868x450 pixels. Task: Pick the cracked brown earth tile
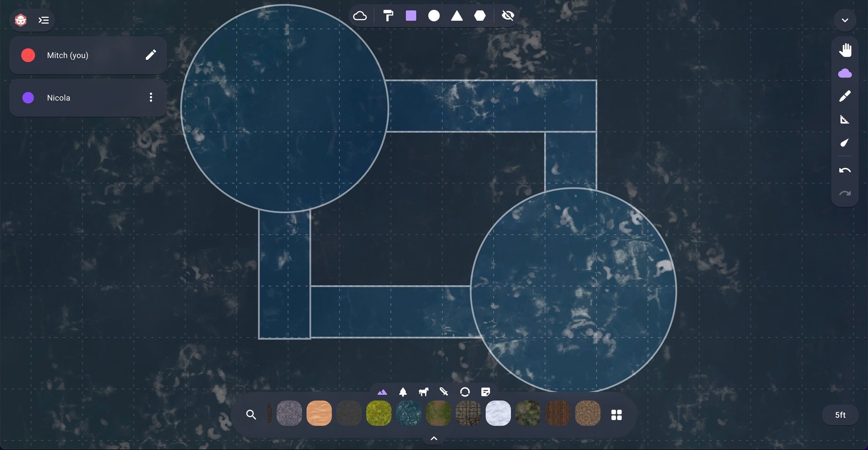pyautogui.click(x=588, y=413)
